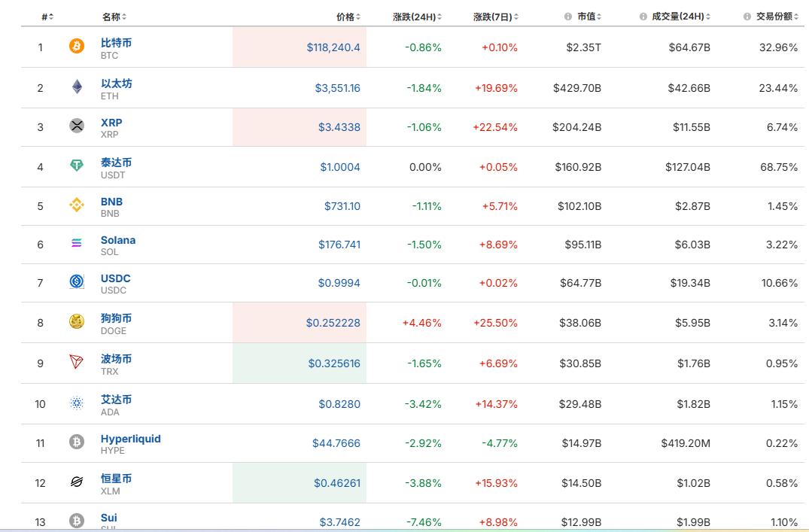Sort table by 价格 column
Image resolution: width=809 pixels, height=532 pixels.
point(348,17)
